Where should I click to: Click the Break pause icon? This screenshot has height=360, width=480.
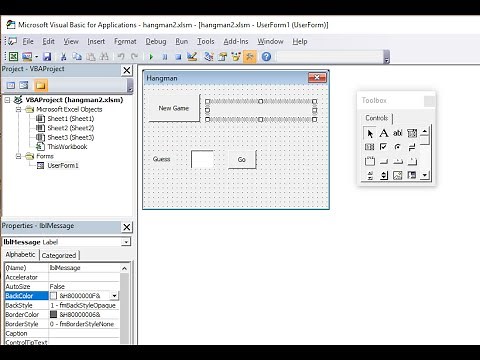click(165, 57)
